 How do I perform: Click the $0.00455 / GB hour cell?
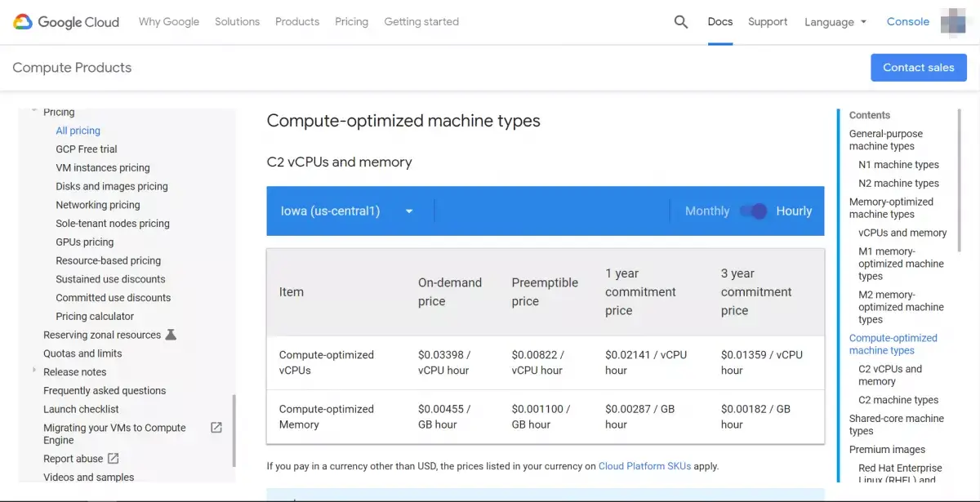coord(444,417)
